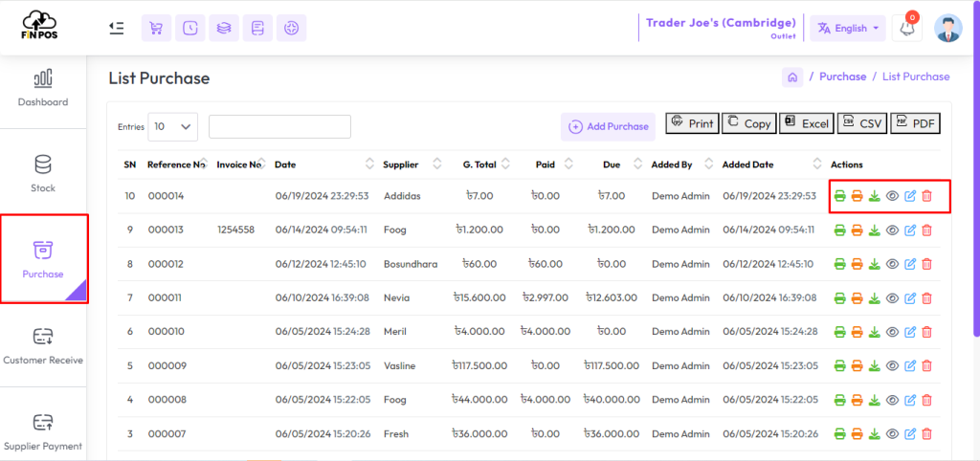
Task: Click orange print icon for reference 000014
Action: (857, 196)
